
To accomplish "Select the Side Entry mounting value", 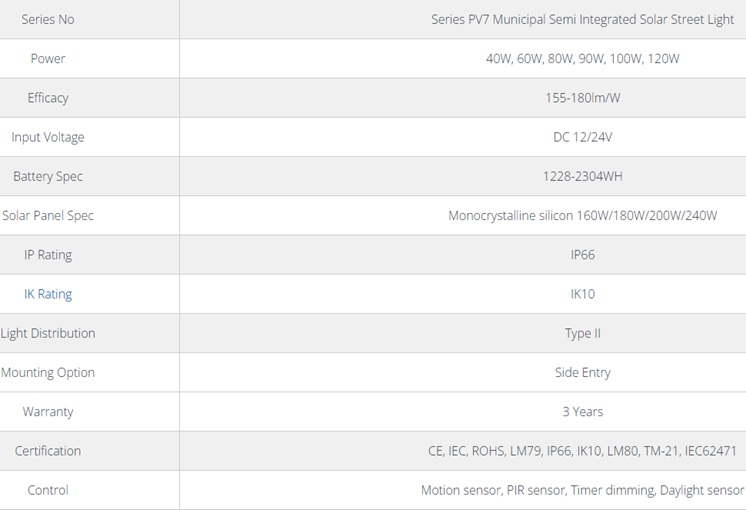I will 582,372.
